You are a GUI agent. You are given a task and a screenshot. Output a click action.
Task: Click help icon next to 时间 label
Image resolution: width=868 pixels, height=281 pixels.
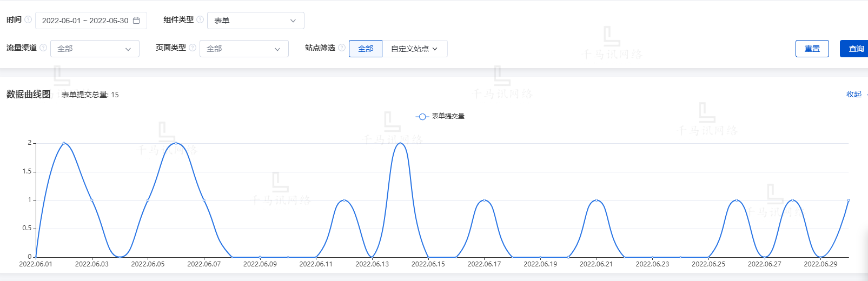coord(28,19)
